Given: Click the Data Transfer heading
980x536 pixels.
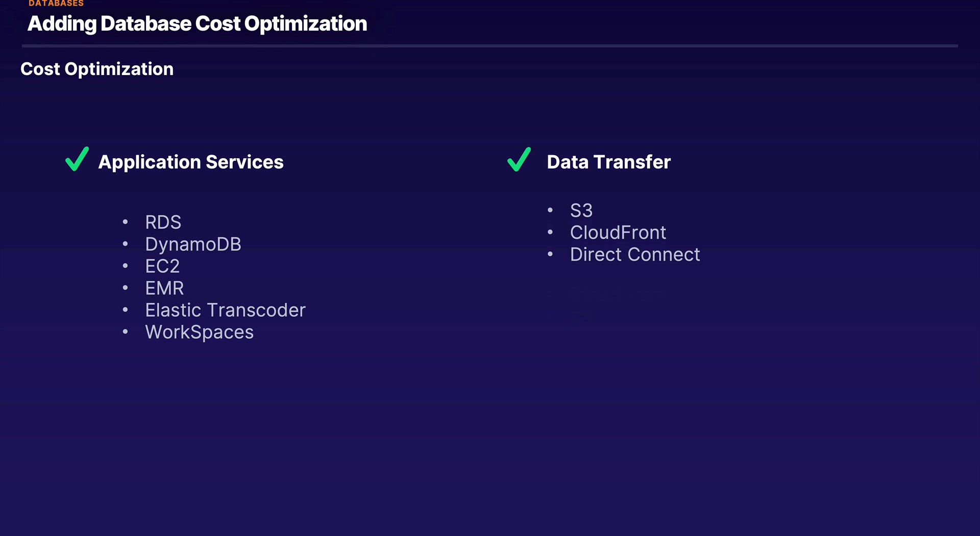Looking at the screenshot, I should (x=608, y=162).
